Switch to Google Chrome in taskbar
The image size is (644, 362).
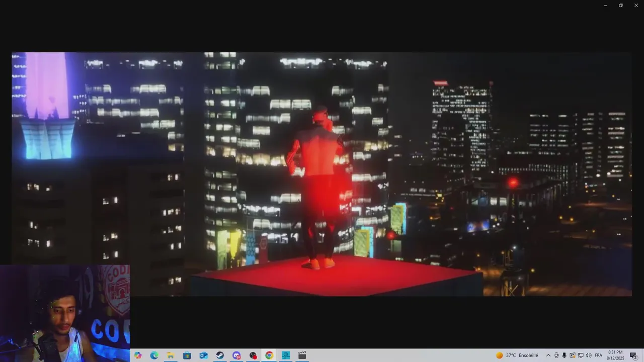[x=269, y=355]
